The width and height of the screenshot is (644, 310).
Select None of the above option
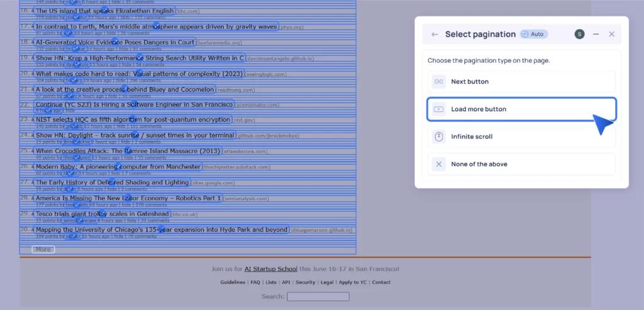(521, 164)
